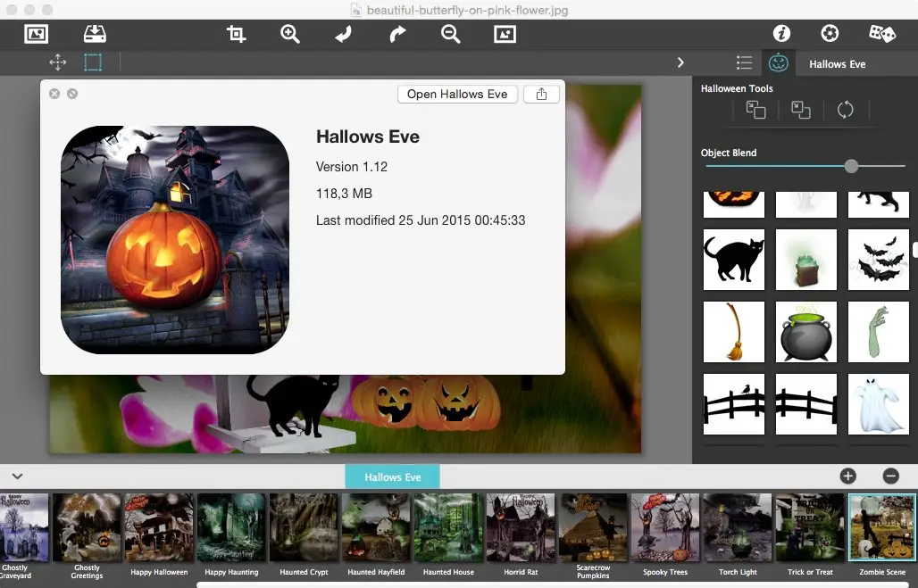Click the file name in the title bar
Viewport: 918px width, 588px height.
pos(467,10)
